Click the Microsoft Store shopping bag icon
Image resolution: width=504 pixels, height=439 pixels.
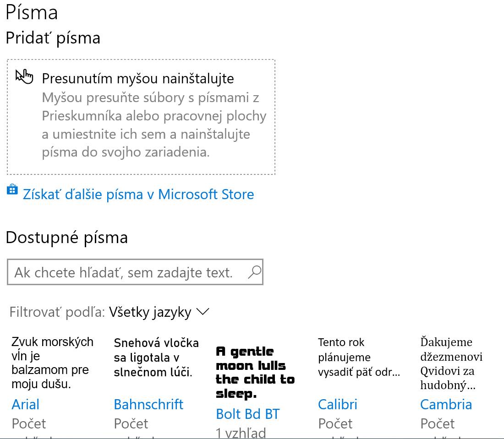(12, 190)
